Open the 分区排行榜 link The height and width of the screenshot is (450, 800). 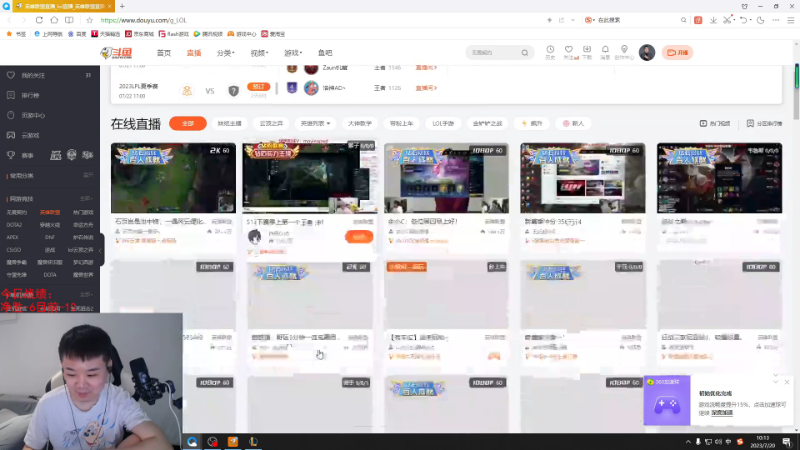(764, 123)
